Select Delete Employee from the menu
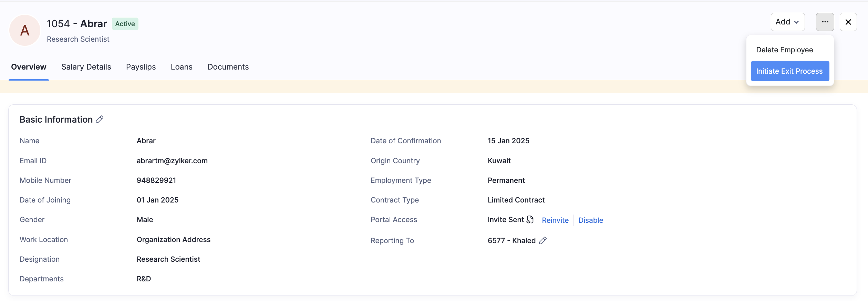868x301 pixels. point(784,50)
